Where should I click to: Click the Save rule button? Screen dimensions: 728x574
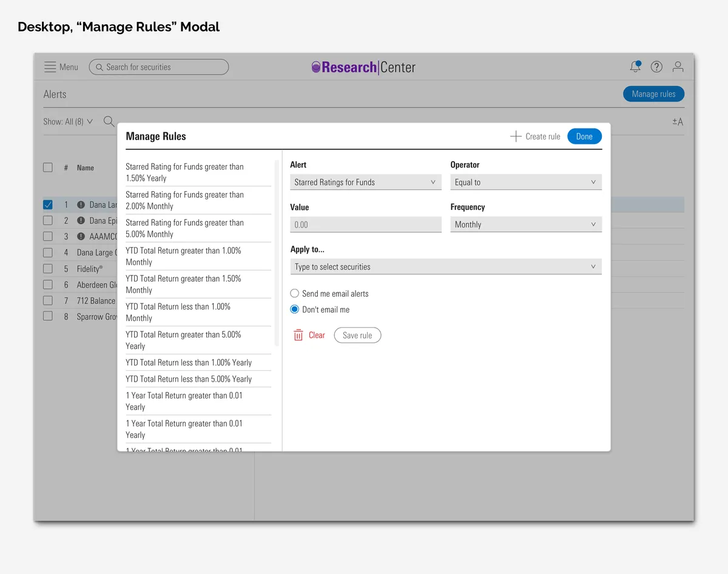tap(357, 336)
